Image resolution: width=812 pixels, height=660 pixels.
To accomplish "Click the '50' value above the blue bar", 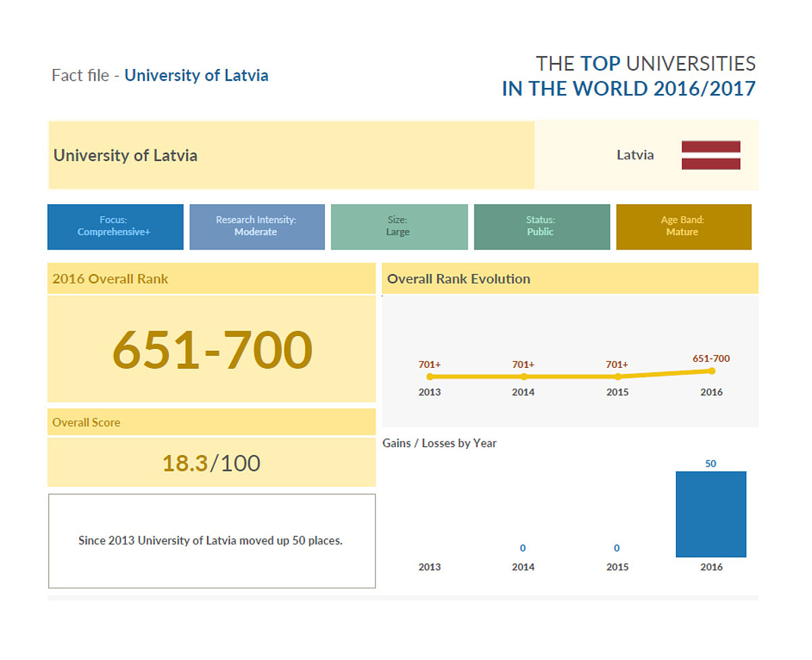I will click(710, 464).
